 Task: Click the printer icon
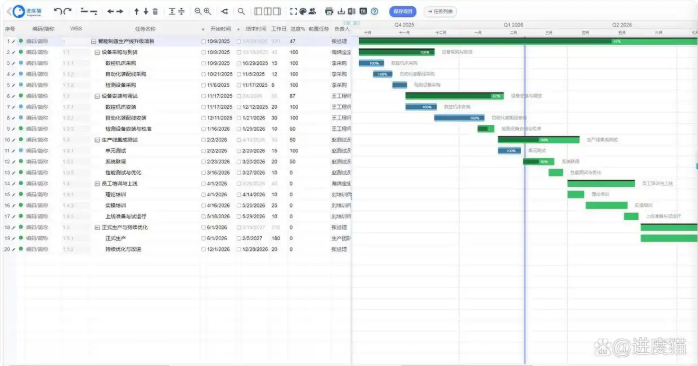pos(329,11)
